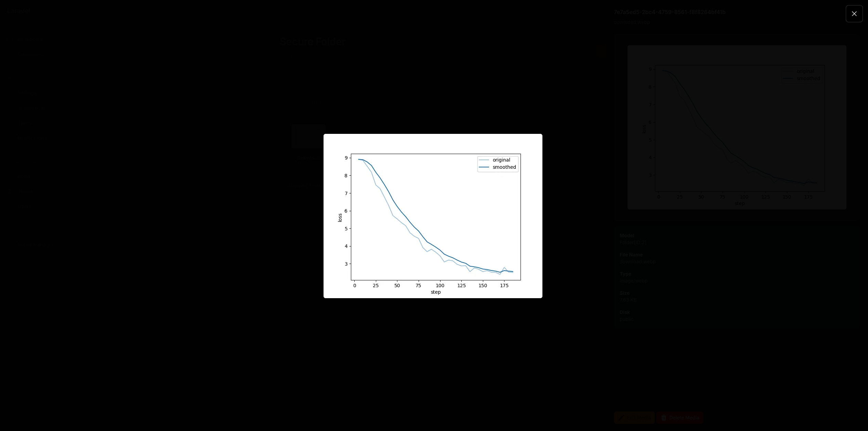Click the chart preview in side panel
This screenshot has width=868, height=431.
tap(737, 127)
